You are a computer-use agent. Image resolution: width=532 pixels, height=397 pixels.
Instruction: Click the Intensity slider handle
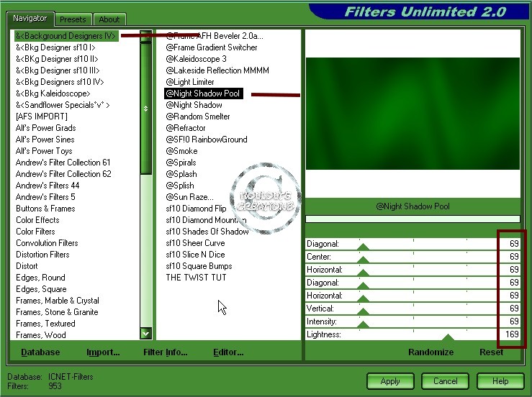pyautogui.click(x=363, y=324)
